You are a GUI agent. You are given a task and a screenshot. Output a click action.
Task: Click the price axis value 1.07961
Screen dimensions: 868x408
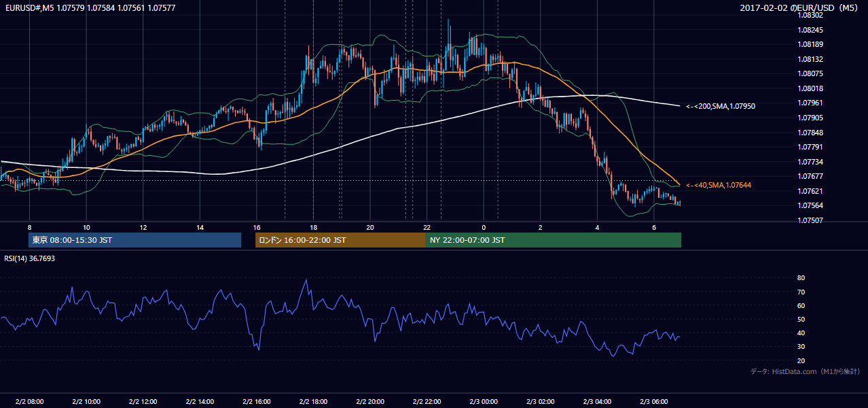coord(810,103)
